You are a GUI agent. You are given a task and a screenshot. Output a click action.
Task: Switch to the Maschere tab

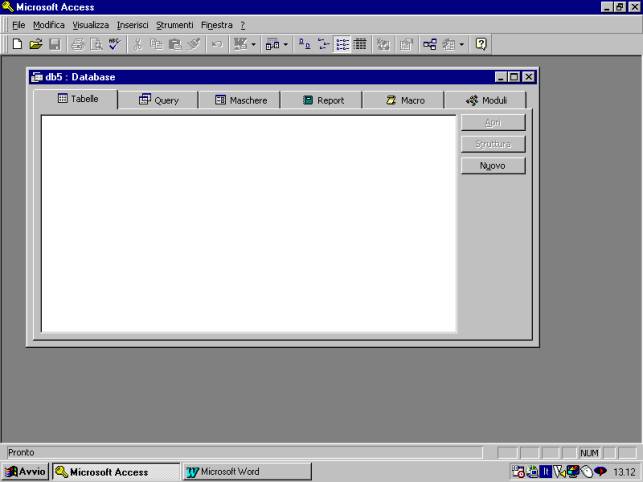click(240, 100)
